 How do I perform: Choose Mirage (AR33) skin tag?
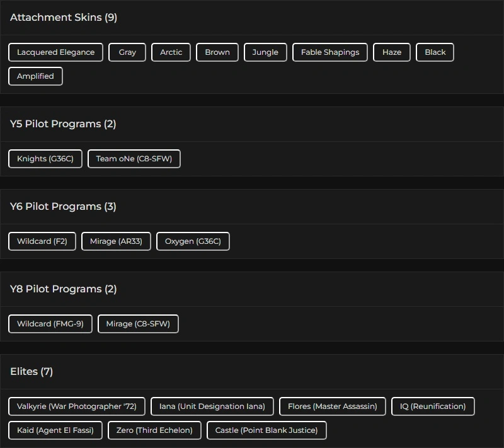point(116,241)
